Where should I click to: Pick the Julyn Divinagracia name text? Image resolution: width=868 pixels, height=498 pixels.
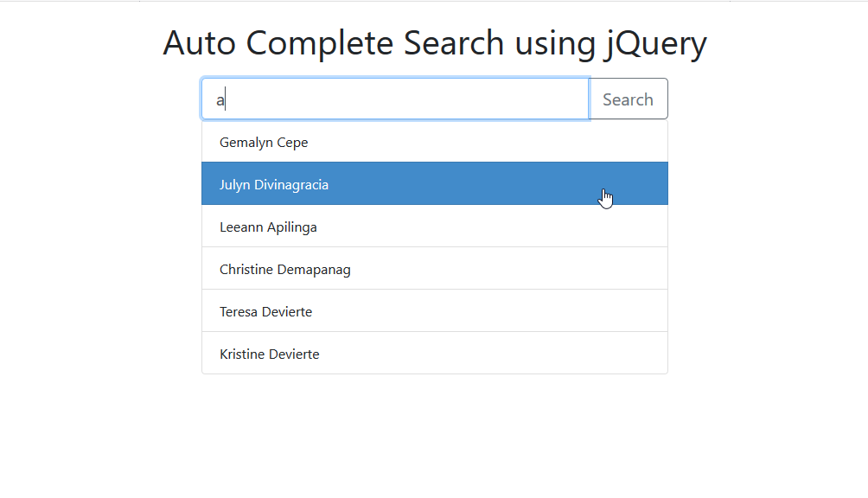coord(274,185)
